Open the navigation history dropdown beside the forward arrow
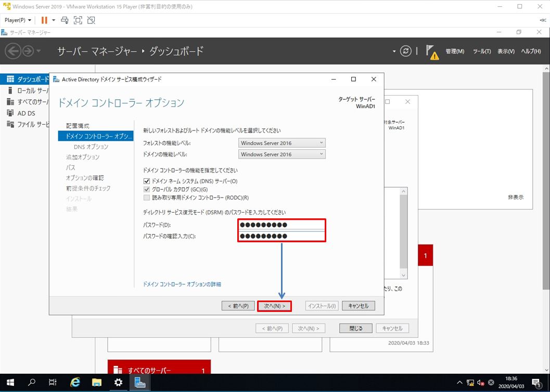This screenshot has height=392, width=550. point(39,51)
